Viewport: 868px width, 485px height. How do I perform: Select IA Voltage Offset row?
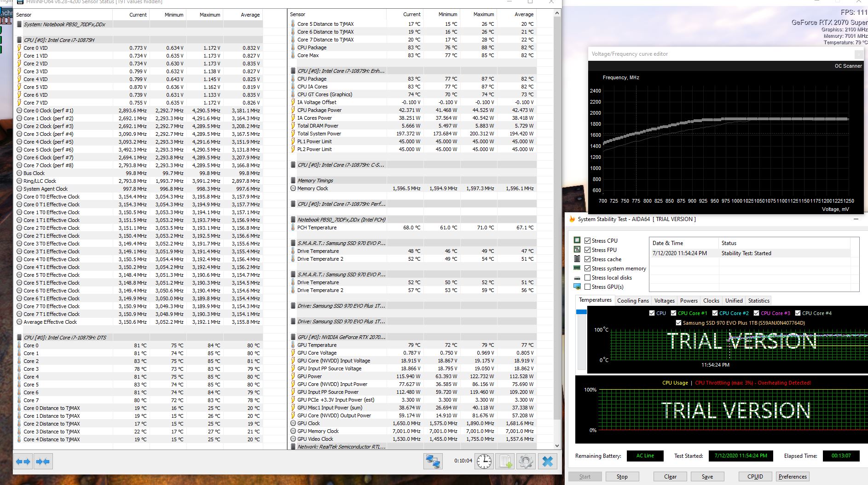pos(412,102)
